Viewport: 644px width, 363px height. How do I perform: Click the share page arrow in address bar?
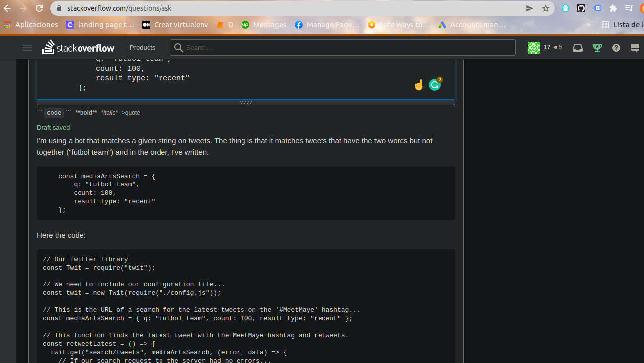(530, 8)
